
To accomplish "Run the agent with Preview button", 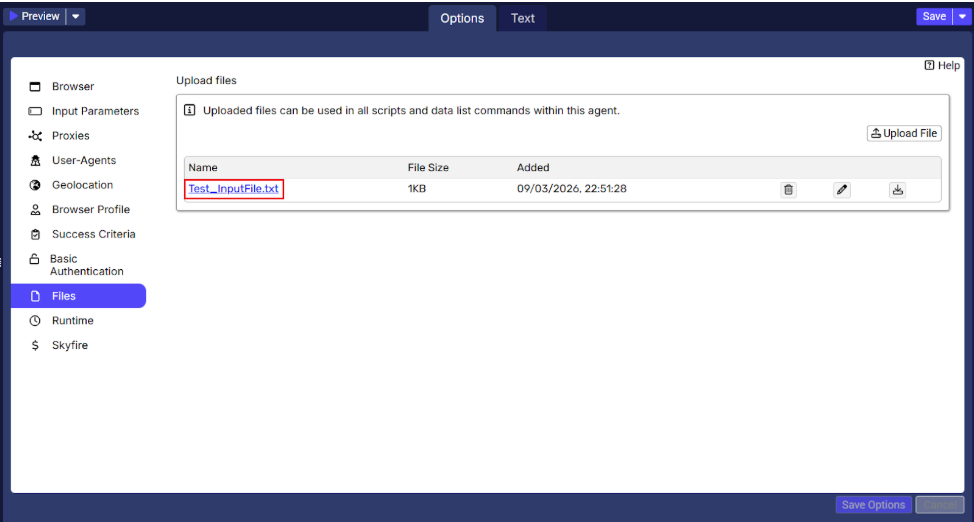I will [x=35, y=17].
